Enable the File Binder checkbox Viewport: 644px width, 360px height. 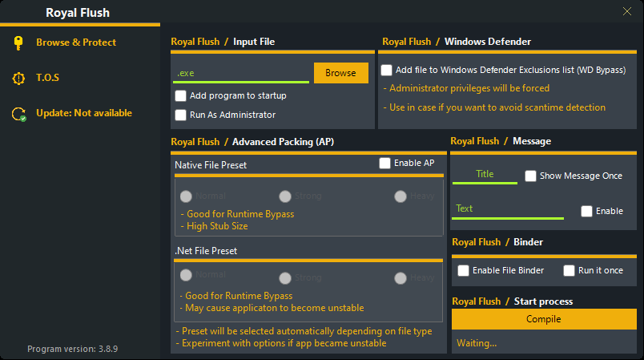coord(463,270)
